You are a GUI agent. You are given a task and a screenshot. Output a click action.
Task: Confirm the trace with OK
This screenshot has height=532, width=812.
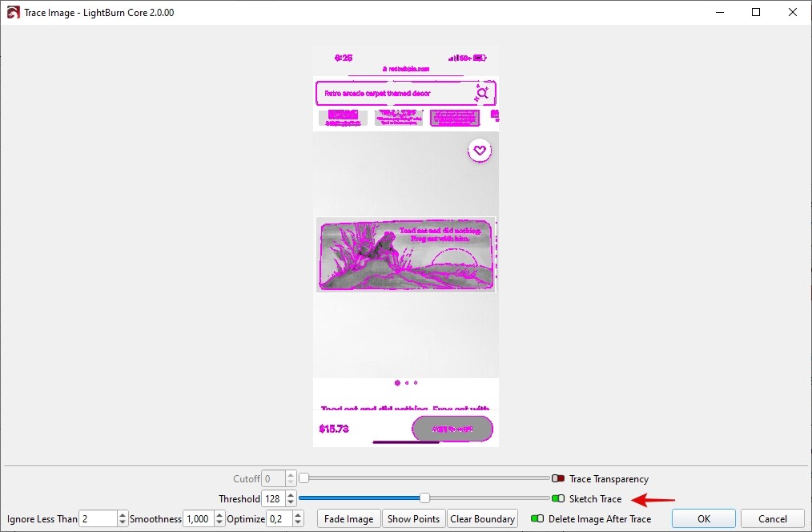click(x=703, y=519)
